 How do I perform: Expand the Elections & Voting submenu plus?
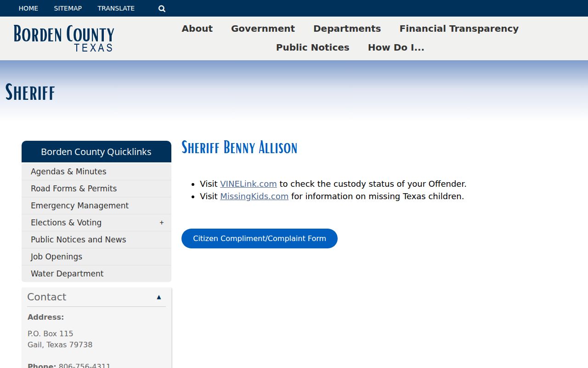tap(162, 223)
